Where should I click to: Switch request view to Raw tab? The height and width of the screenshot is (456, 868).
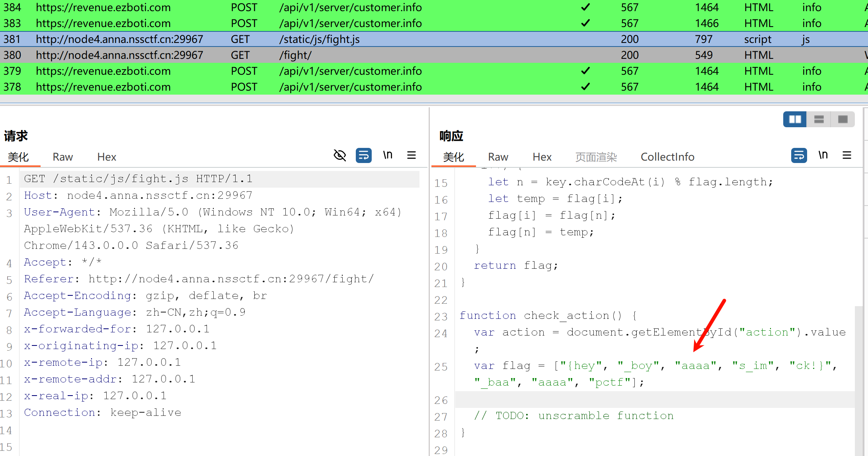pos(62,157)
